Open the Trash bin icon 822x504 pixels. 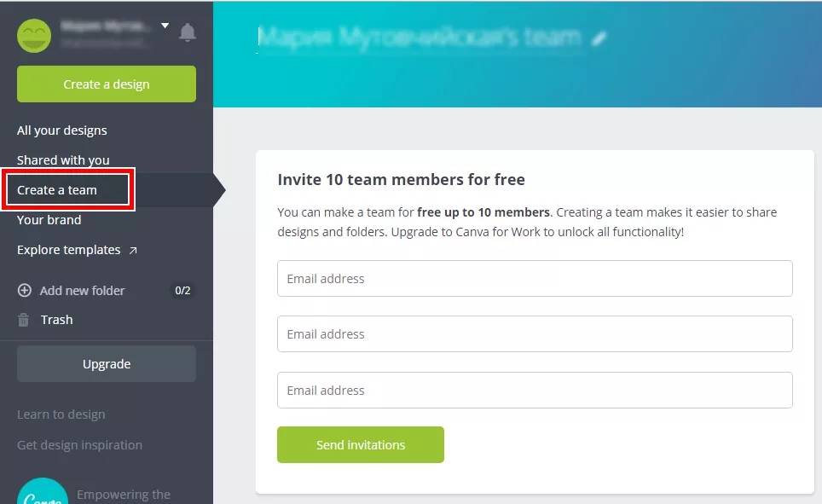(x=24, y=320)
